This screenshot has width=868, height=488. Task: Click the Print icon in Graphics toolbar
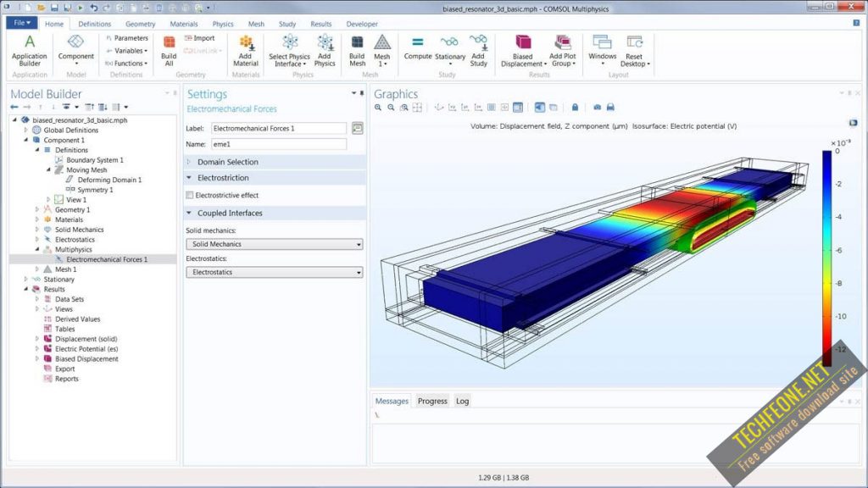[x=610, y=108]
